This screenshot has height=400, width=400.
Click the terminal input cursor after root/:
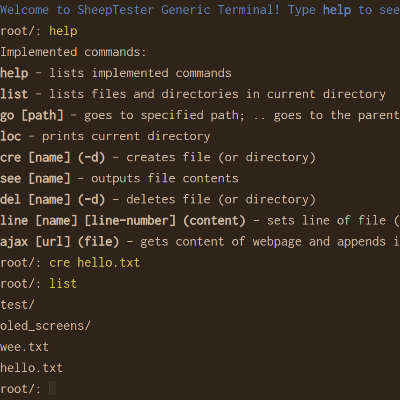click(52, 388)
